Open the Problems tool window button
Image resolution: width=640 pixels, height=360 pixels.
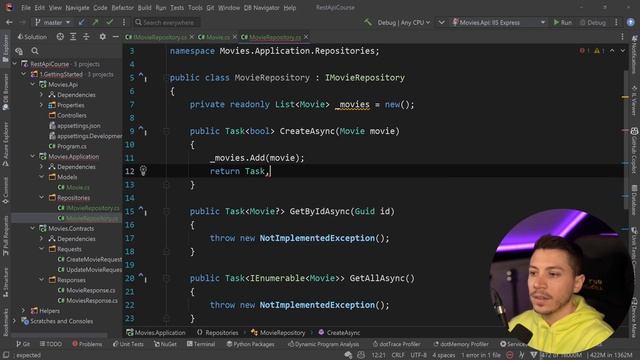87,344
